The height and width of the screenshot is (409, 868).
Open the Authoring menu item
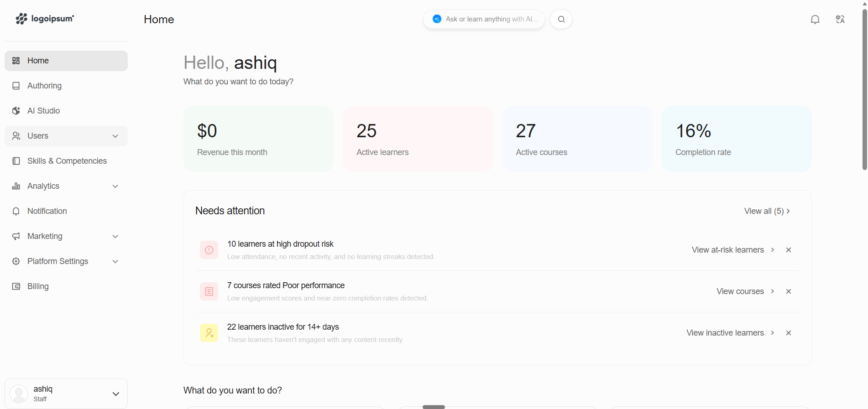click(66, 86)
